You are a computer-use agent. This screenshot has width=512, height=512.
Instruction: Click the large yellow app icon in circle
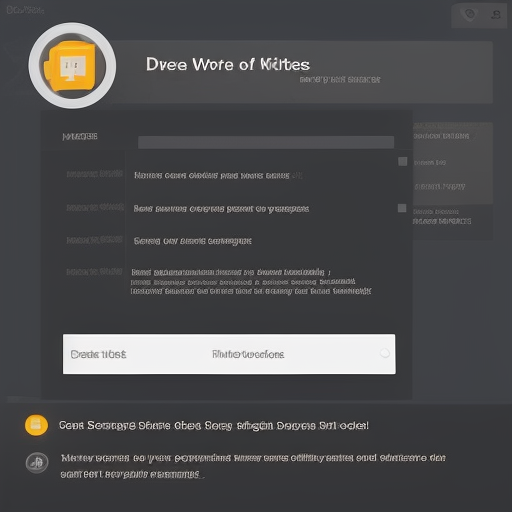point(72,66)
